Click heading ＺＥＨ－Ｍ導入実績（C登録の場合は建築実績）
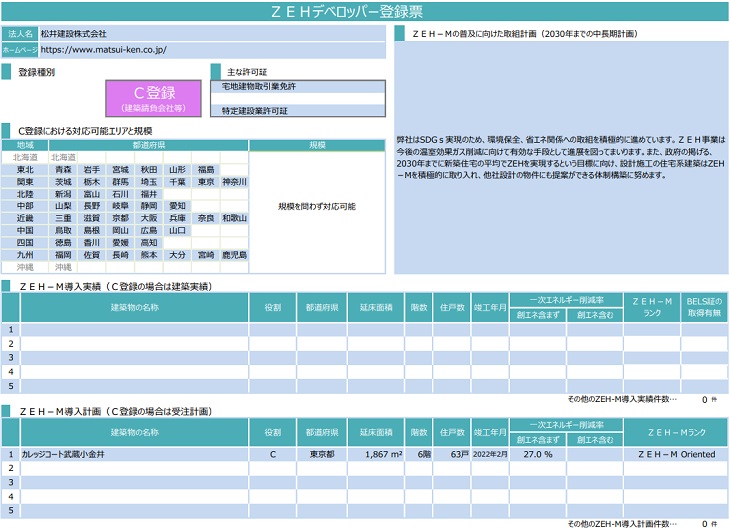 click(x=116, y=286)
